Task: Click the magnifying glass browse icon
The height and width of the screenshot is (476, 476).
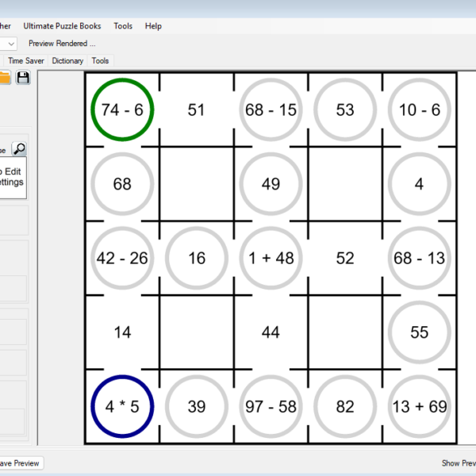Action: [x=19, y=149]
